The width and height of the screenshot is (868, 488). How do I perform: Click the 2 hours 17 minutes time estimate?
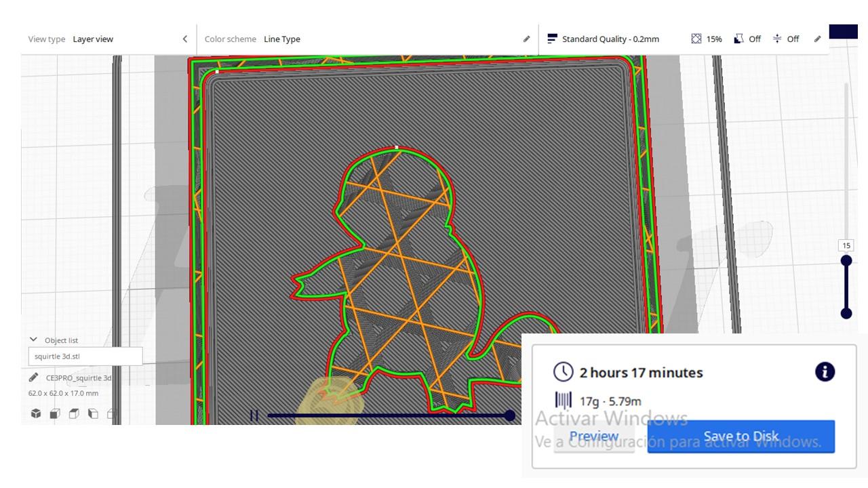(641, 373)
